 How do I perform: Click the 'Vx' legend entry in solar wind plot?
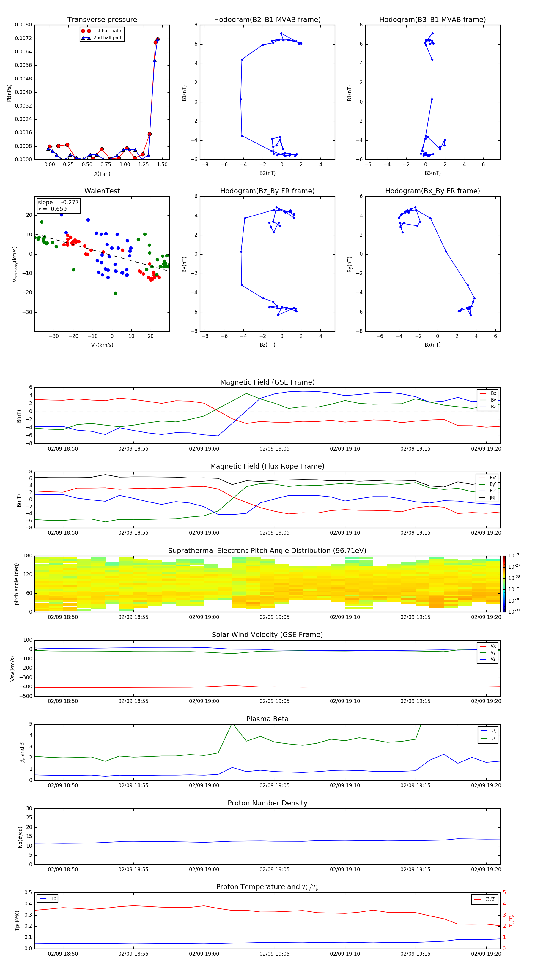488,646
